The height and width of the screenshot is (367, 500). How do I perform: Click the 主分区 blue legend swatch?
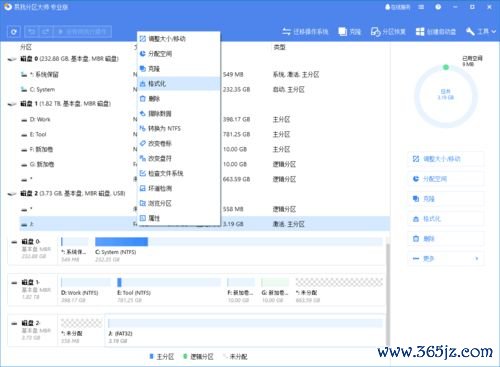click(x=152, y=357)
